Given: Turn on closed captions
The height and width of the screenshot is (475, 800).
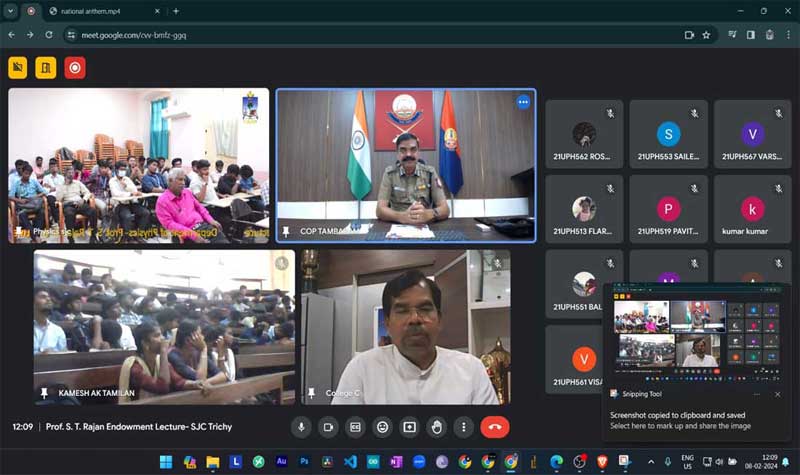Looking at the screenshot, I should point(355,427).
